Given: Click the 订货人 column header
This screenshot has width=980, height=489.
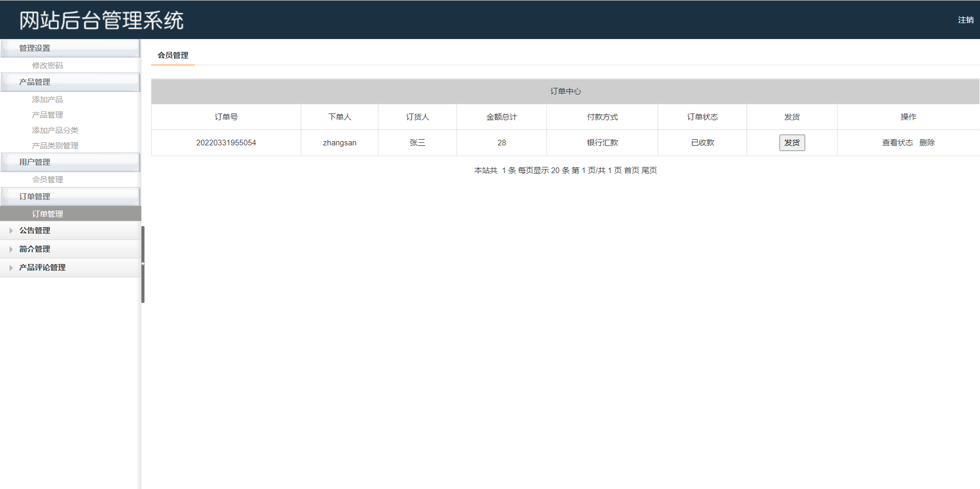Looking at the screenshot, I should [x=418, y=117].
